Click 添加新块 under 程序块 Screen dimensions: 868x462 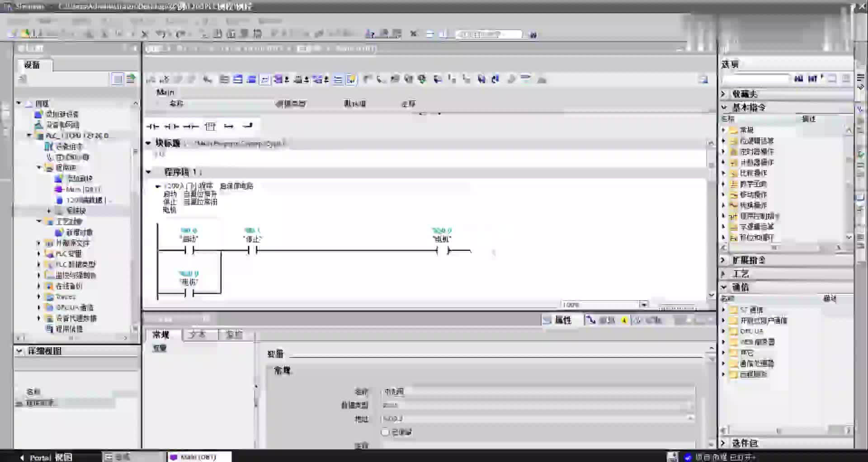[x=79, y=179]
